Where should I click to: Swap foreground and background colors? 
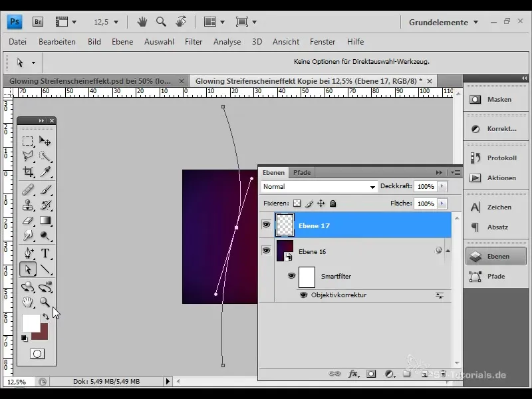[x=46, y=317]
